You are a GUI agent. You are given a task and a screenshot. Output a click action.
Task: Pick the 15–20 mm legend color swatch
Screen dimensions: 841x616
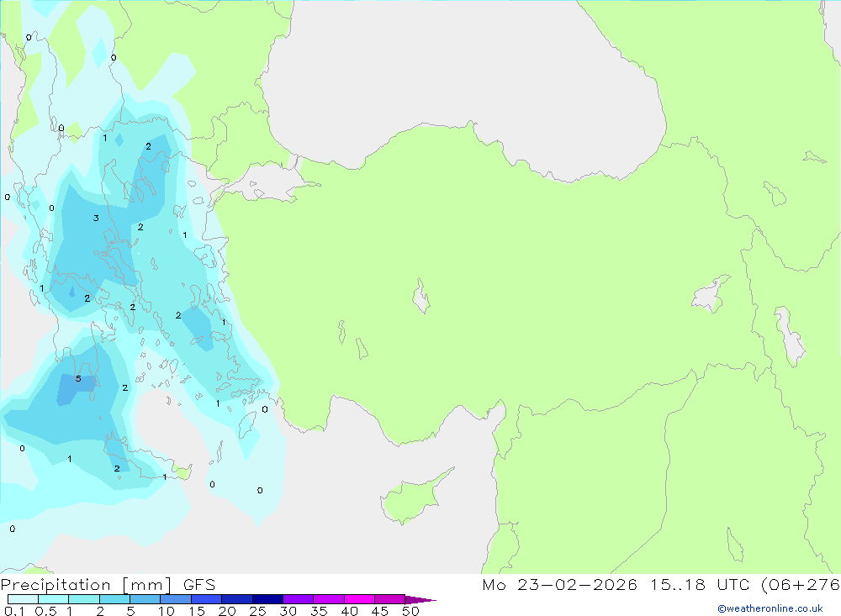207,599
